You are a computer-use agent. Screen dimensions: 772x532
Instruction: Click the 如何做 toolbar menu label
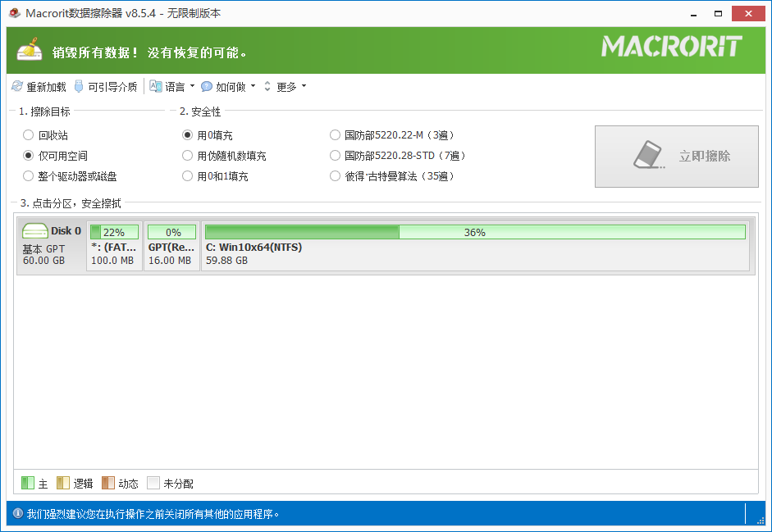[231, 87]
